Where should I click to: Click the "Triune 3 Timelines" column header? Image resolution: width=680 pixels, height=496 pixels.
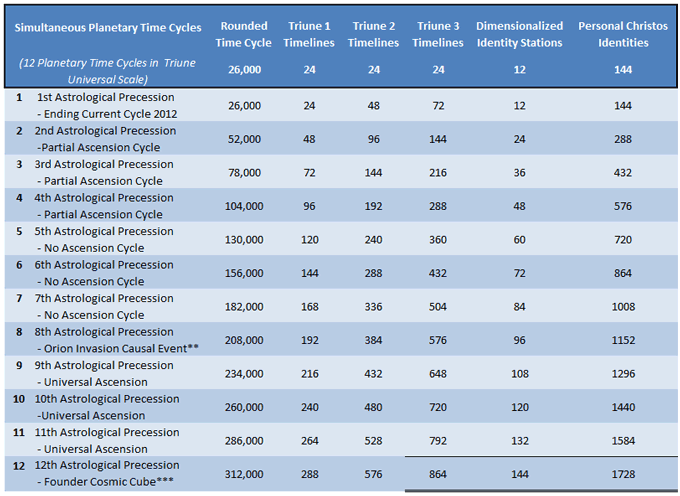point(439,34)
